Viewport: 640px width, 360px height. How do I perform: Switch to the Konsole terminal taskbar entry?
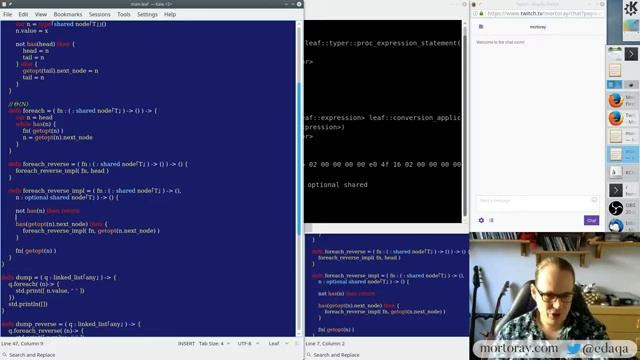[x=623, y=190]
